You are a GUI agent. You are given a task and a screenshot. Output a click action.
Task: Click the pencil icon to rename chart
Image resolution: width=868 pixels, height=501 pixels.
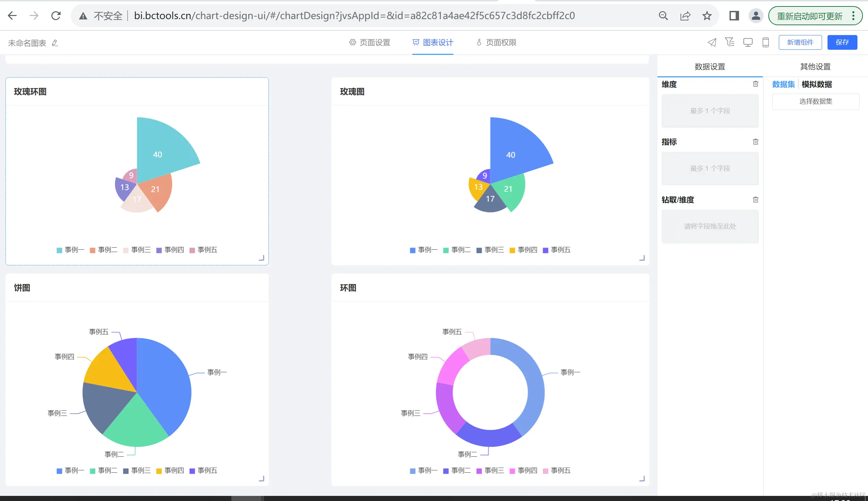tap(55, 43)
